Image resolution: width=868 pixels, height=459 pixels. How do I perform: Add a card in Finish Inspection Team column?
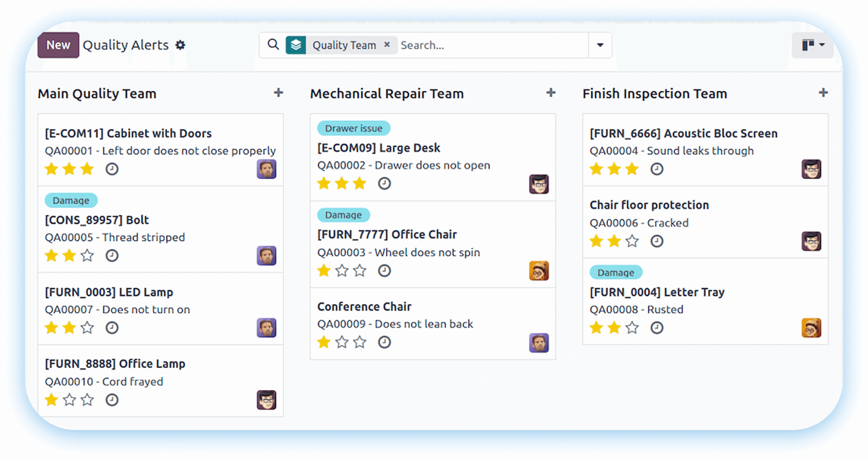823,93
